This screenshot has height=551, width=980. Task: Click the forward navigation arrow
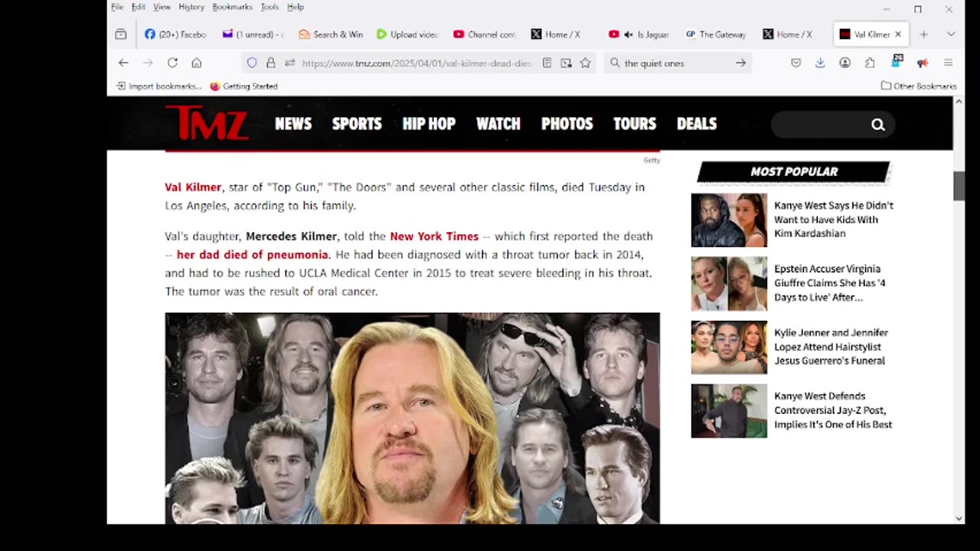[148, 63]
